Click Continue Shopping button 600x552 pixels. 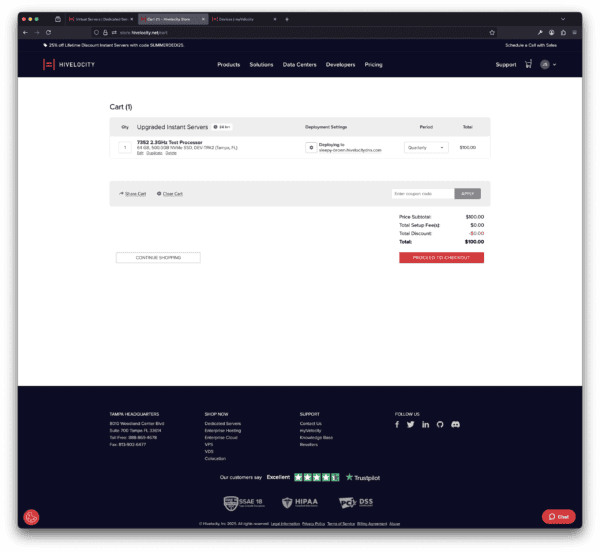(x=158, y=258)
